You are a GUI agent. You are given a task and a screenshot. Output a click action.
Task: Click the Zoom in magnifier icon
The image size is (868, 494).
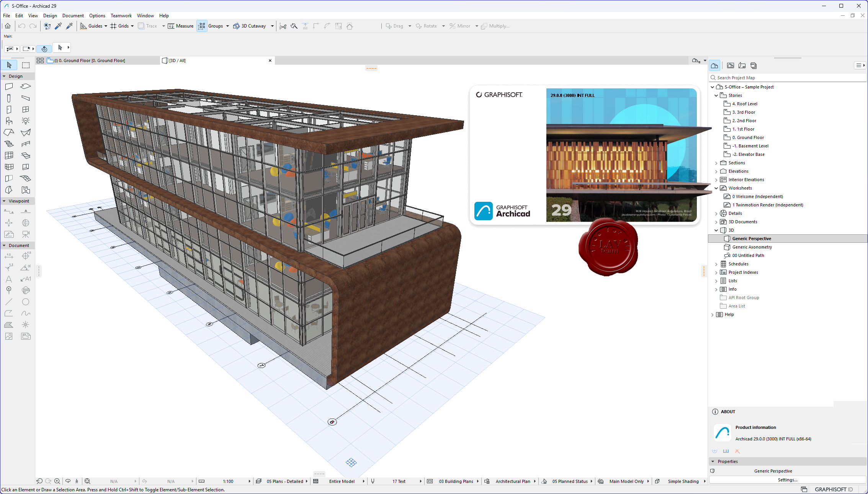click(57, 481)
